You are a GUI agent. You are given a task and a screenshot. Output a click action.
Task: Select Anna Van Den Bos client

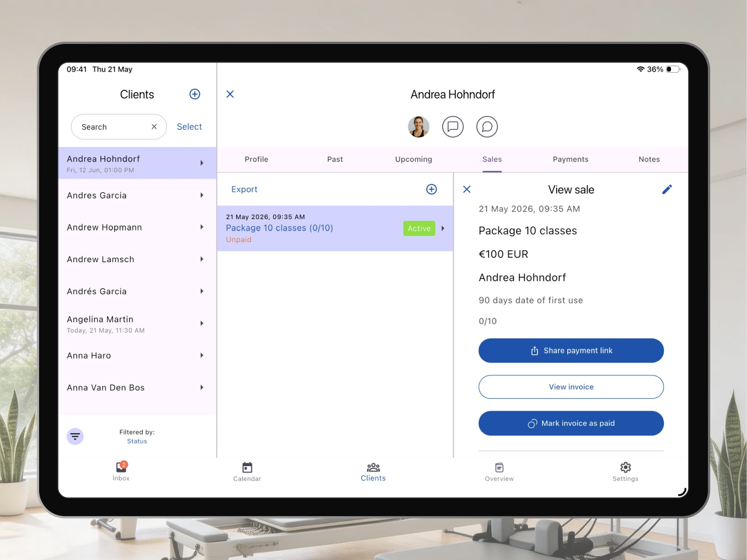click(137, 387)
